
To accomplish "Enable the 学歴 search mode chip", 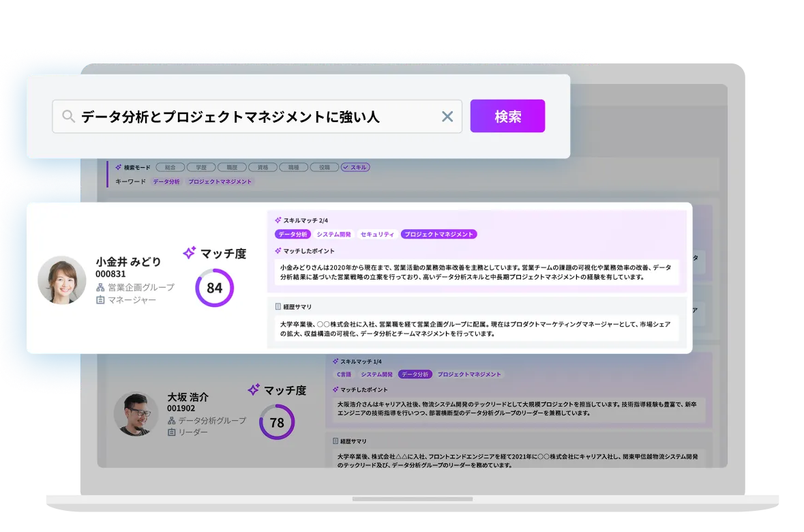I will click(x=201, y=167).
